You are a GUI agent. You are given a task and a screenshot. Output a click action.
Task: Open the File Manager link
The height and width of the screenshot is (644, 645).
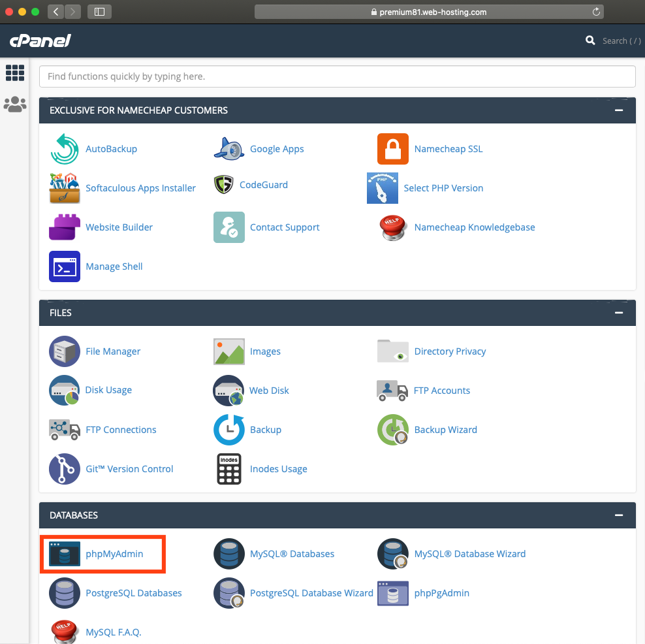(x=113, y=351)
